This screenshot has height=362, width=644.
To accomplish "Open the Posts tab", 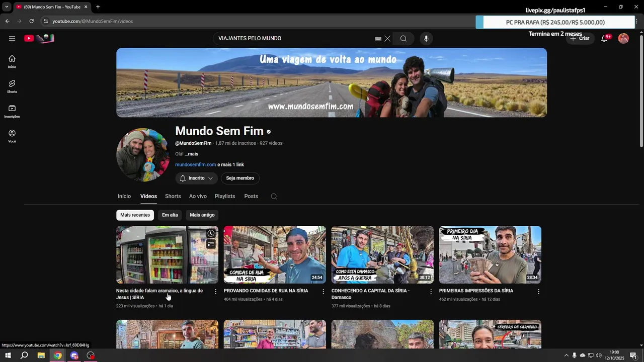I will 251,197.
